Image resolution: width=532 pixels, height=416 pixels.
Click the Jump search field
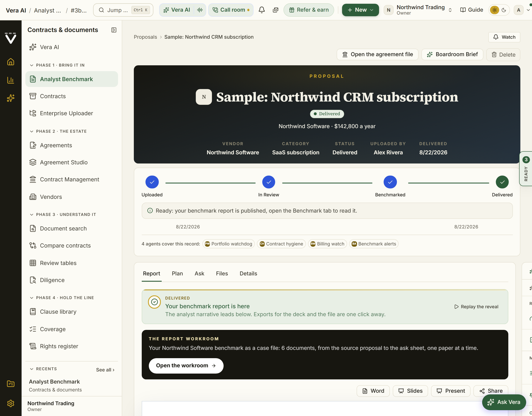[x=123, y=10]
